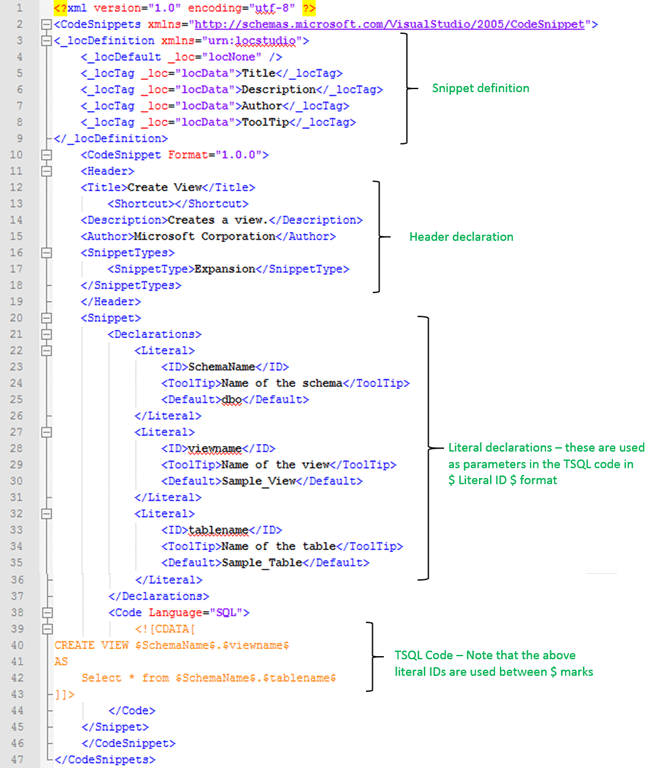Image resolution: width=659 pixels, height=768 pixels.
Task: Collapse the CodeSnippets root fold marker
Action: 46,24
